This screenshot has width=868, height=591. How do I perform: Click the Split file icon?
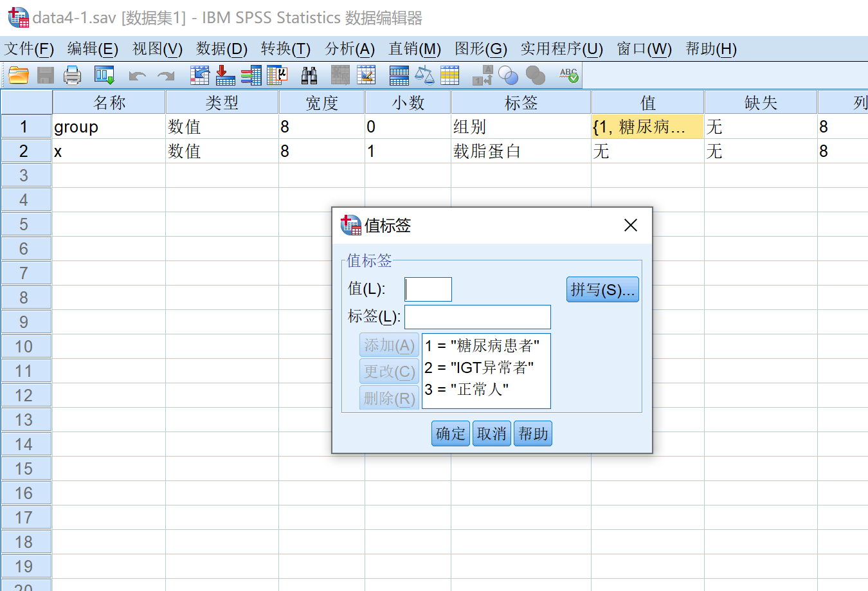point(399,76)
